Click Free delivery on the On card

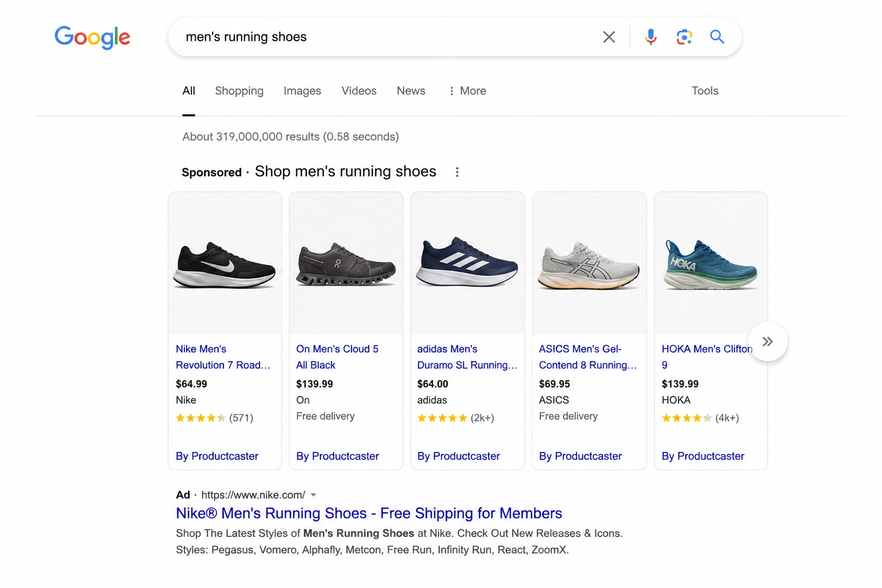[326, 416]
